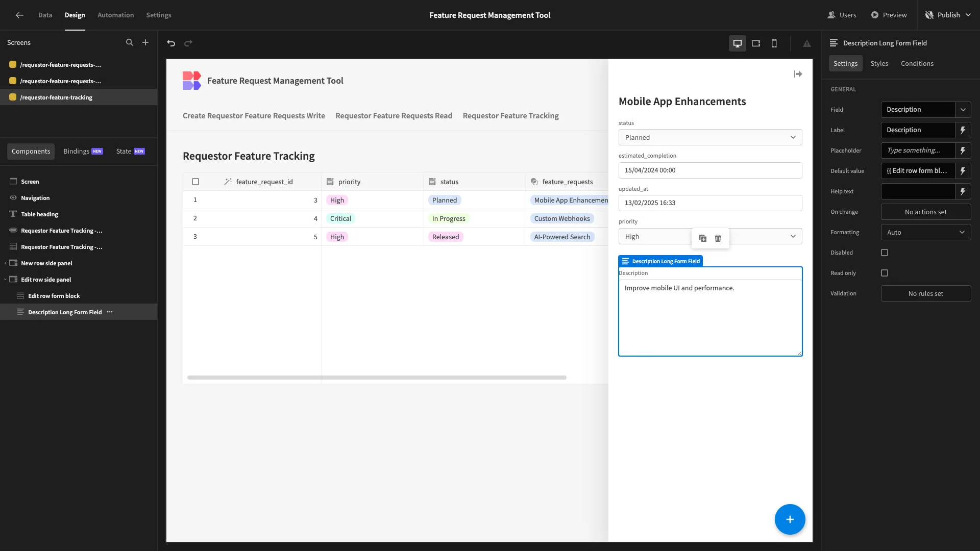The width and height of the screenshot is (980, 551).
Task: Switch to the Data tab
Action: coord(45,15)
